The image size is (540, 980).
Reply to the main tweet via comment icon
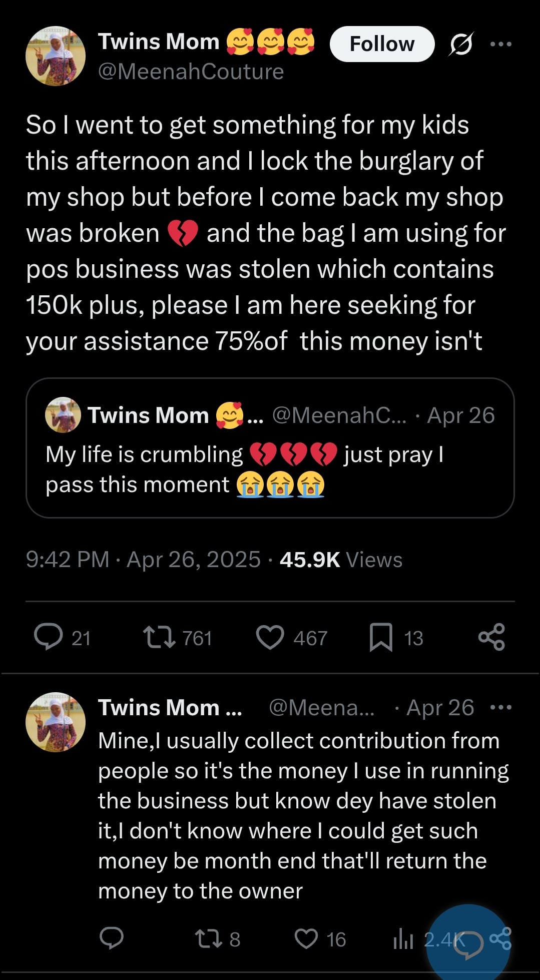(49, 637)
